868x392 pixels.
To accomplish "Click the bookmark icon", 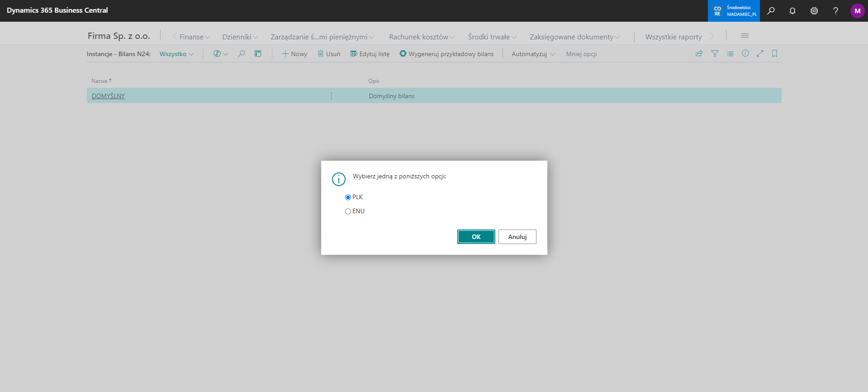I will pyautogui.click(x=774, y=53).
